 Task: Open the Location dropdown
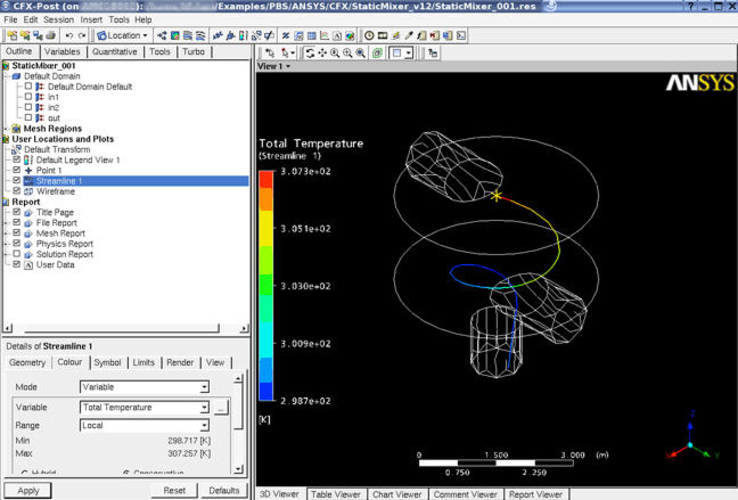[x=123, y=35]
